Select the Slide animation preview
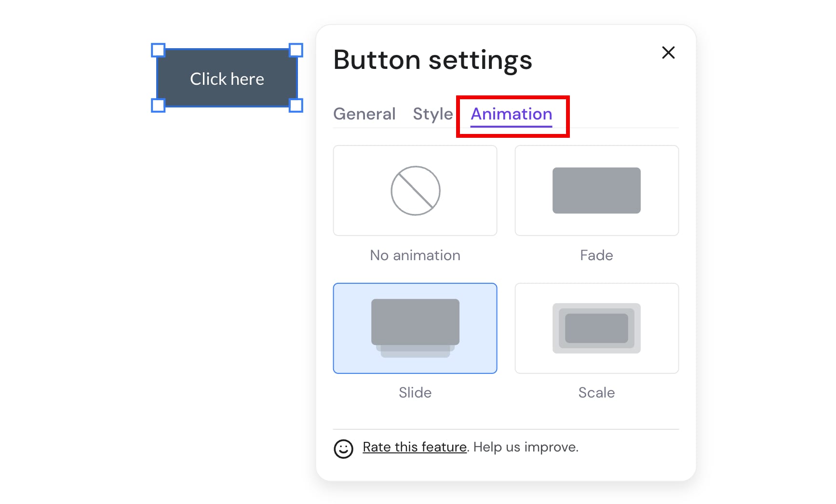 click(415, 328)
